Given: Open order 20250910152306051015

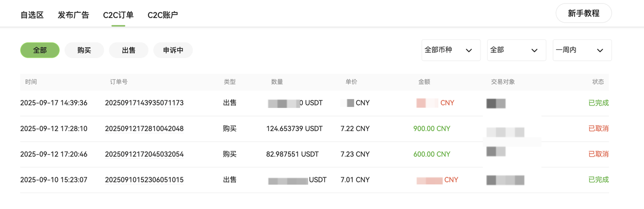Looking at the screenshot, I should point(144,180).
